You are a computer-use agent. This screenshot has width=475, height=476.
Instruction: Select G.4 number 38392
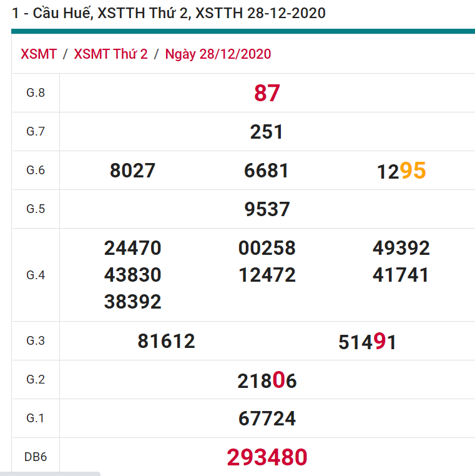pos(132,302)
